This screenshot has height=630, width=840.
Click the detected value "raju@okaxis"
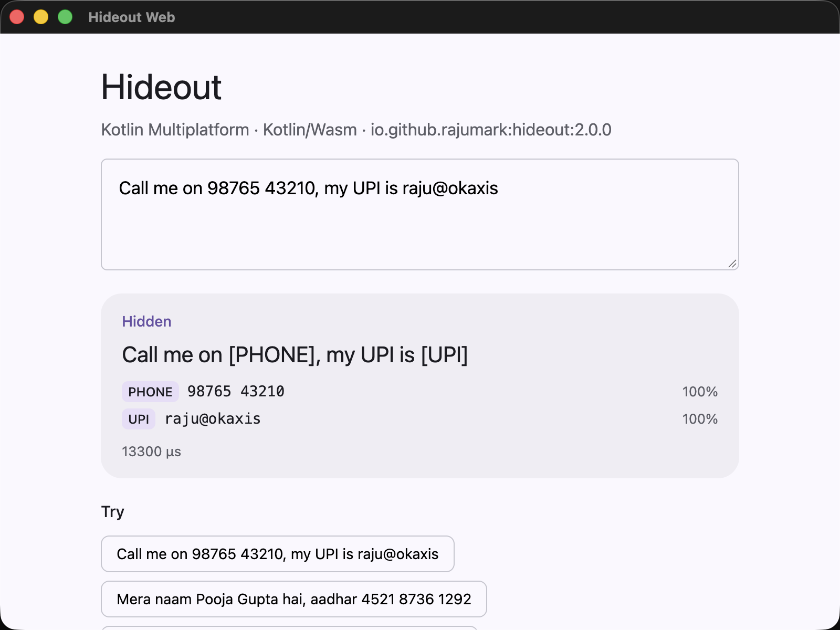tap(213, 419)
